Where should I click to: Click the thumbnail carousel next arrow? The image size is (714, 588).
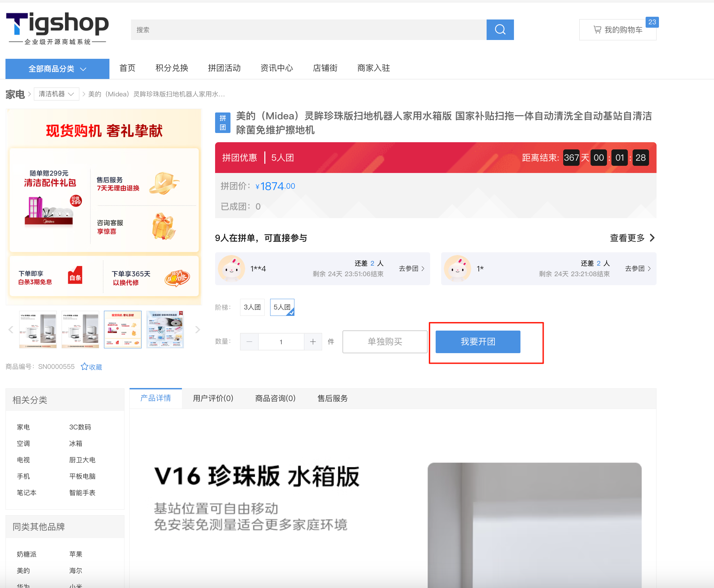pos(197,330)
